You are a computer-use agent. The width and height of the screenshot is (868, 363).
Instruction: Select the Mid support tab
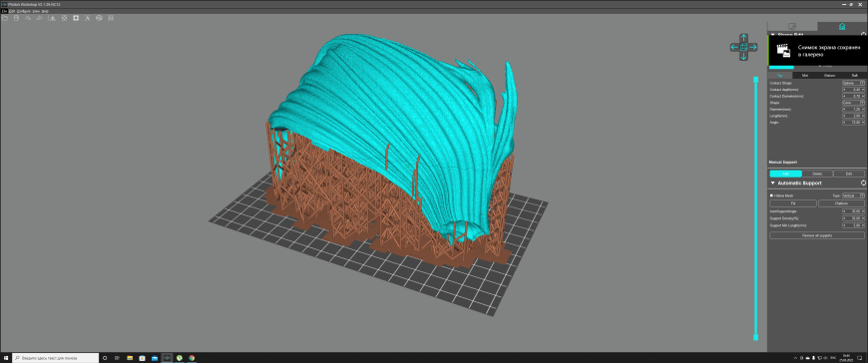pos(805,75)
